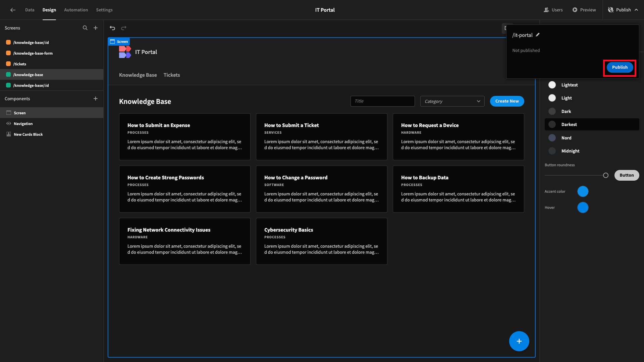This screenshot has height=362, width=644.
Task: Click the Create New button
Action: click(x=507, y=101)
